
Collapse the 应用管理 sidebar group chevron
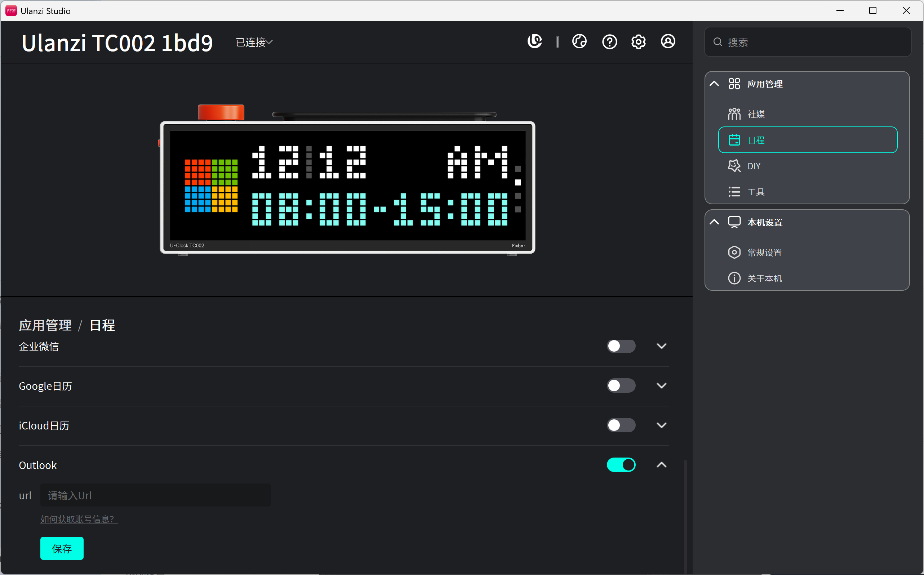click(714, 84)
